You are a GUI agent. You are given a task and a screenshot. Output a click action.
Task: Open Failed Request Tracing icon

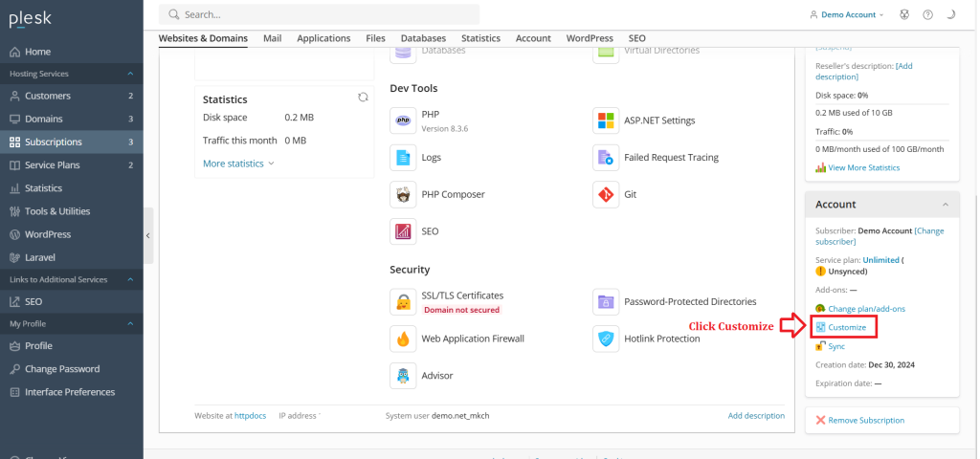(x=606, y=158)
